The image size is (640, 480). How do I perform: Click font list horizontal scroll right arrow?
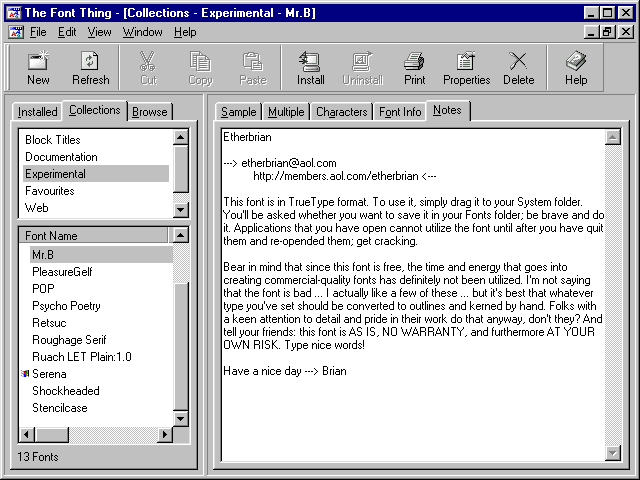pyautogui.click(x=165, y=434)
